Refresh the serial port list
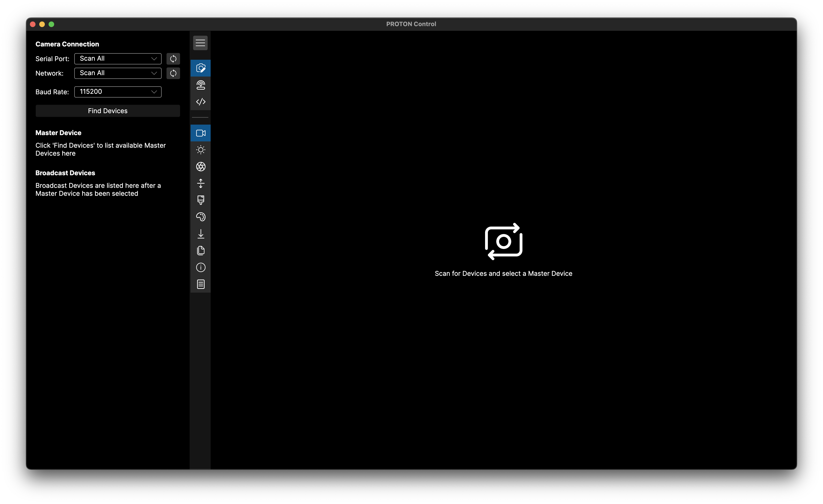 (173, 59)
